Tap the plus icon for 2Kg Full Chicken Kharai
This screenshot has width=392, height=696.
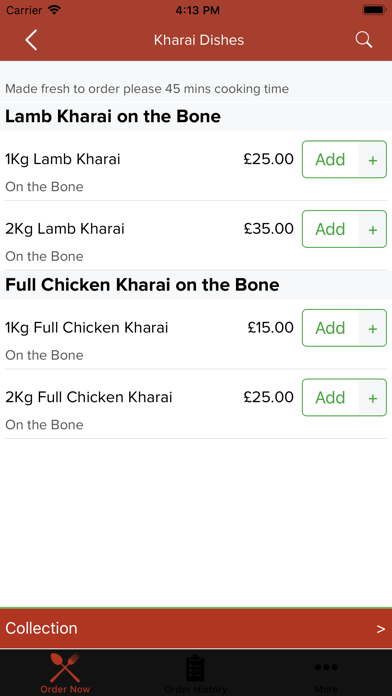click(373, 398)
